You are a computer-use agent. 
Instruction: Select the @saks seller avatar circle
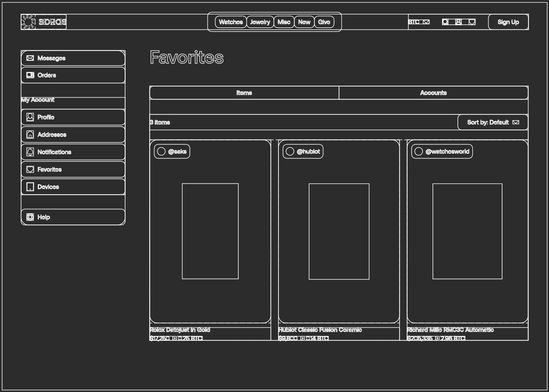pyautogui.click(x=161, y=151)
